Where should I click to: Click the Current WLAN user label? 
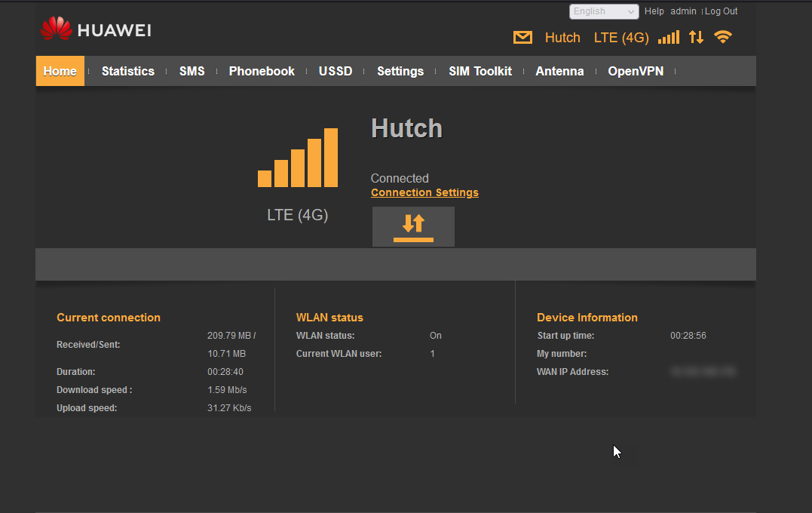pos(339,353)
